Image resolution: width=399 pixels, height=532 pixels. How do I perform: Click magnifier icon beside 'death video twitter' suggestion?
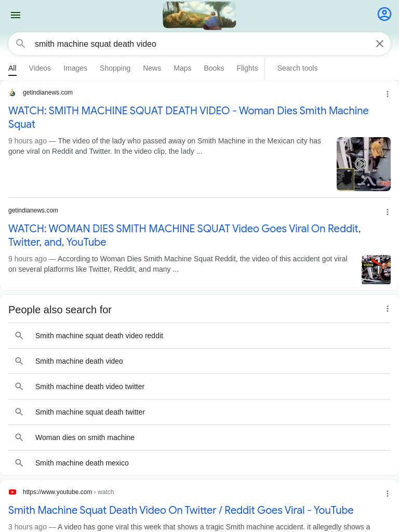[x=19, y=387]
